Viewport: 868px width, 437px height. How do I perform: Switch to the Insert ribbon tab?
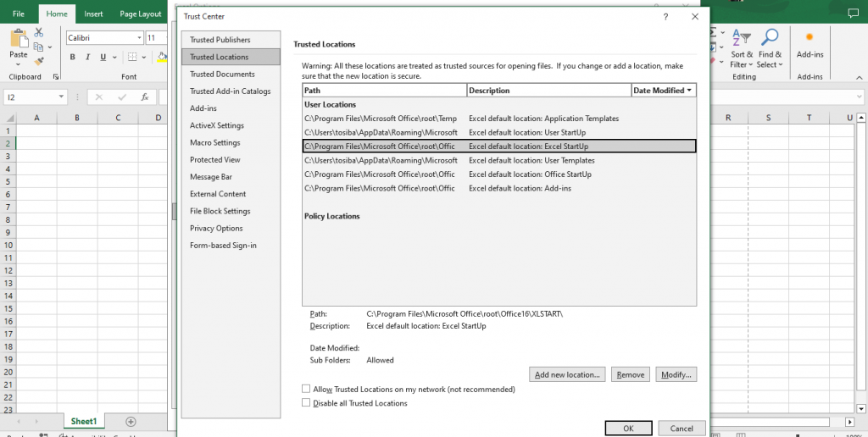point(93,14)
